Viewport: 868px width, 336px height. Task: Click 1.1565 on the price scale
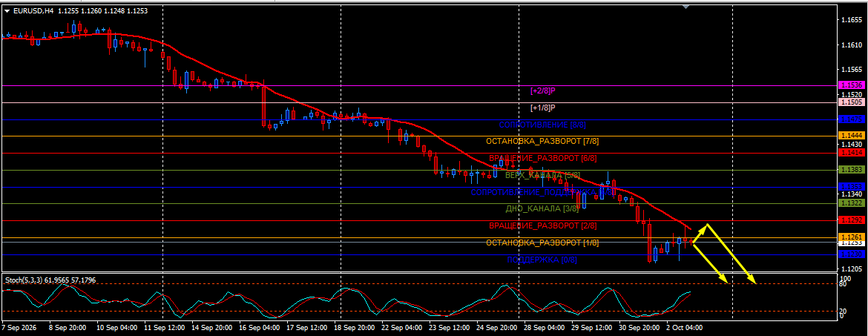point(850,70)
